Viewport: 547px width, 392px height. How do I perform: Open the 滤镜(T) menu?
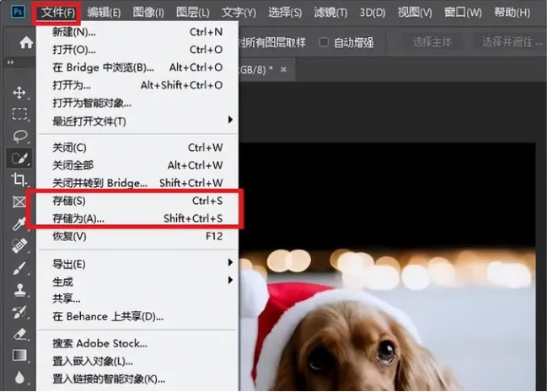(x=330, y=13)
